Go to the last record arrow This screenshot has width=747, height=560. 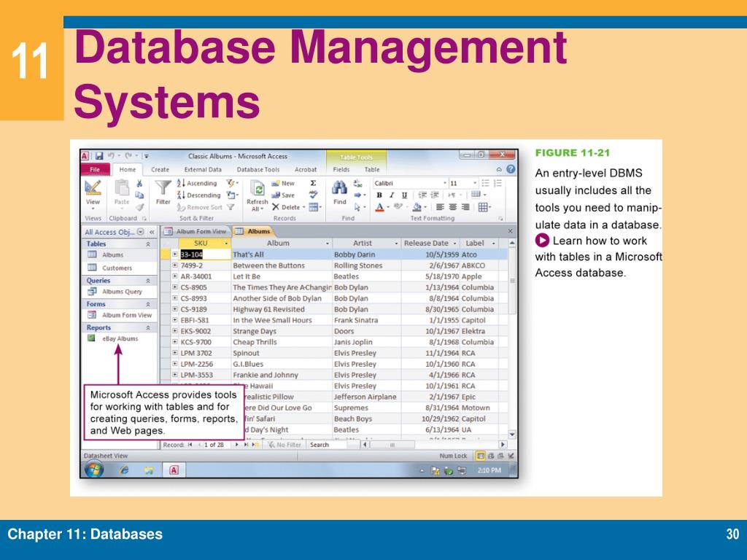pyautogui.click(x=247, y=445)
